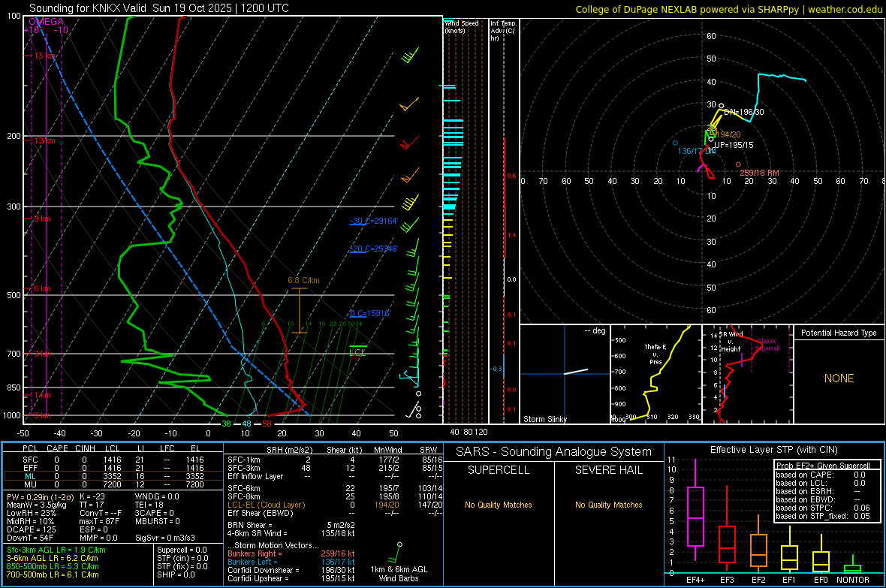The height and width of the screenshot is (588, 886).
Task: Click the maxT = 87F value
Action: pos(99,521)
